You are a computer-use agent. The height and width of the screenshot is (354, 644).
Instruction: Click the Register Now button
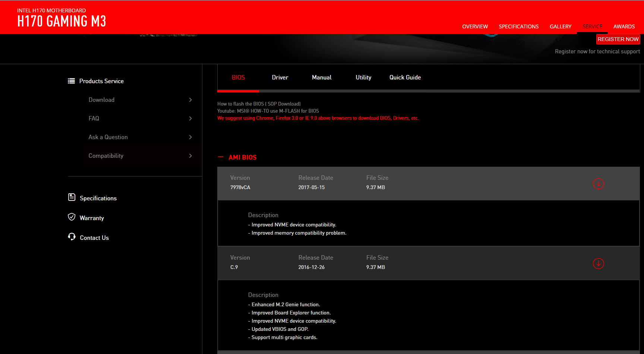(618, 39)
